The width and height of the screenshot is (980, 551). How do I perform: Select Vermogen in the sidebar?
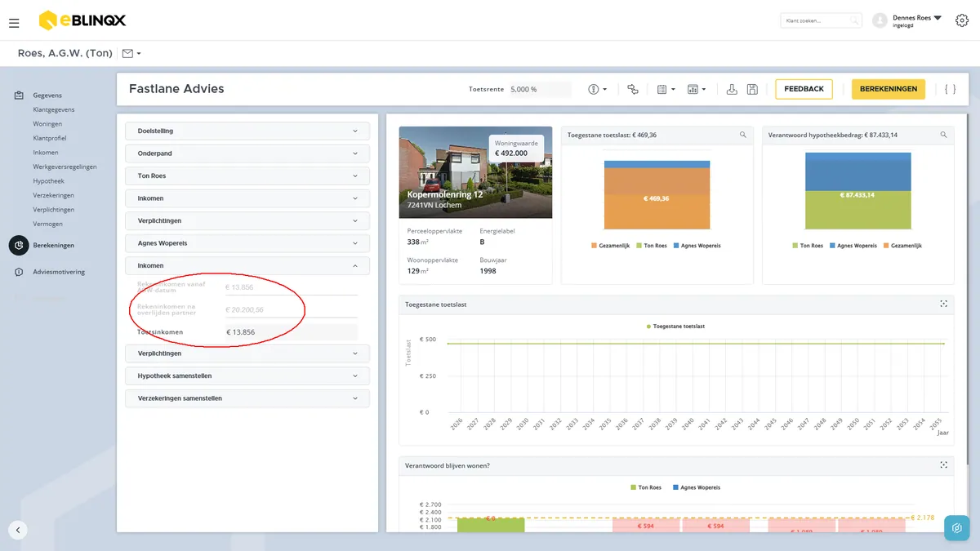point(47,224)
